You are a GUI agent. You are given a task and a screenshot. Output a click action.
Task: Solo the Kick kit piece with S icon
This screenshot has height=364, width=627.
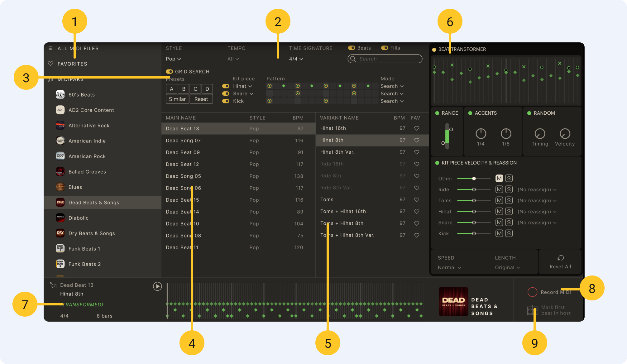[x=509, y=233]
